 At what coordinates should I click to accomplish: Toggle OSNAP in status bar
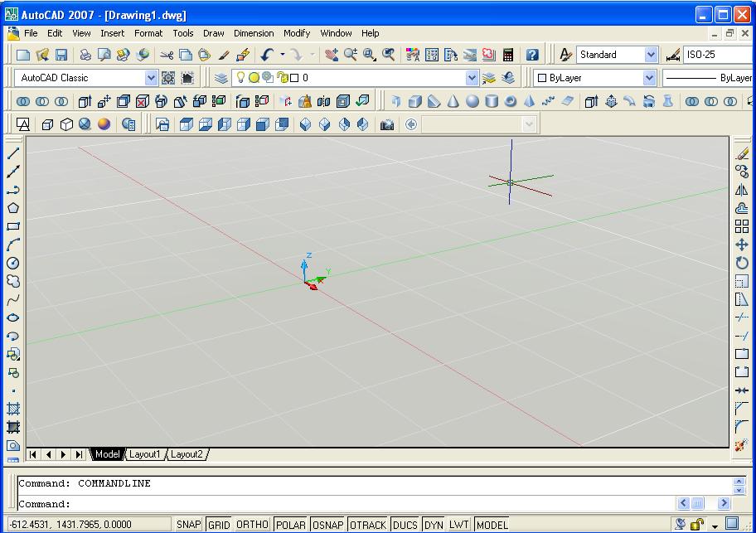(328, 525)
